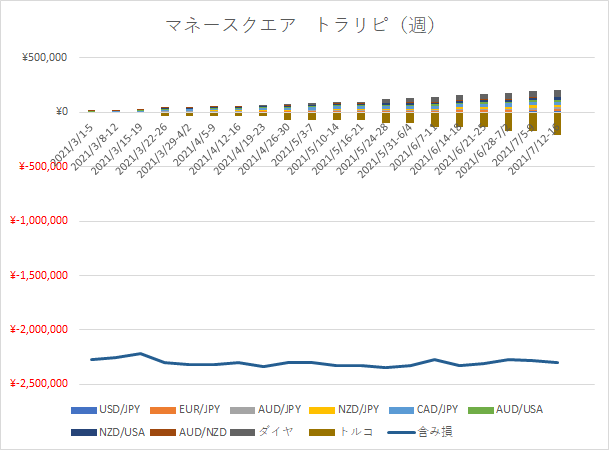Click the 2021/5/24-28 date label
This screenshot has width=609, height=450.
tap(363, 151)
